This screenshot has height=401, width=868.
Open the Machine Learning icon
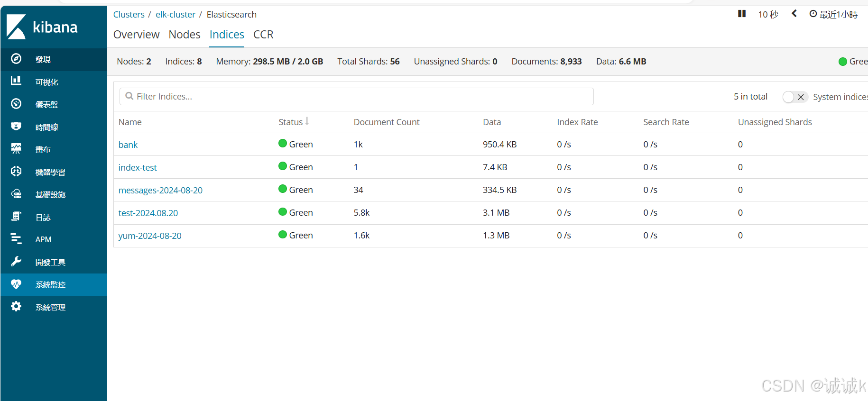coord(16,171)
